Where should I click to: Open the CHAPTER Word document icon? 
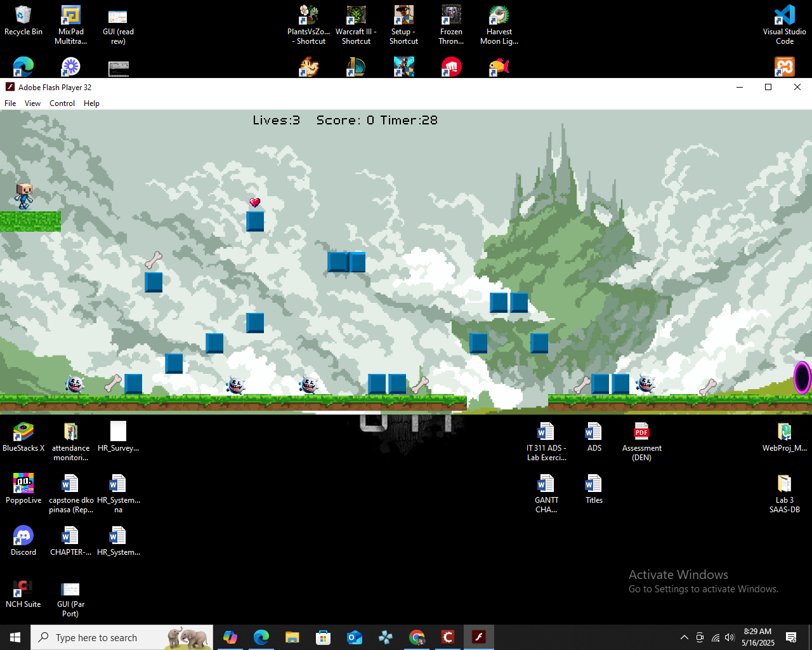70,541
